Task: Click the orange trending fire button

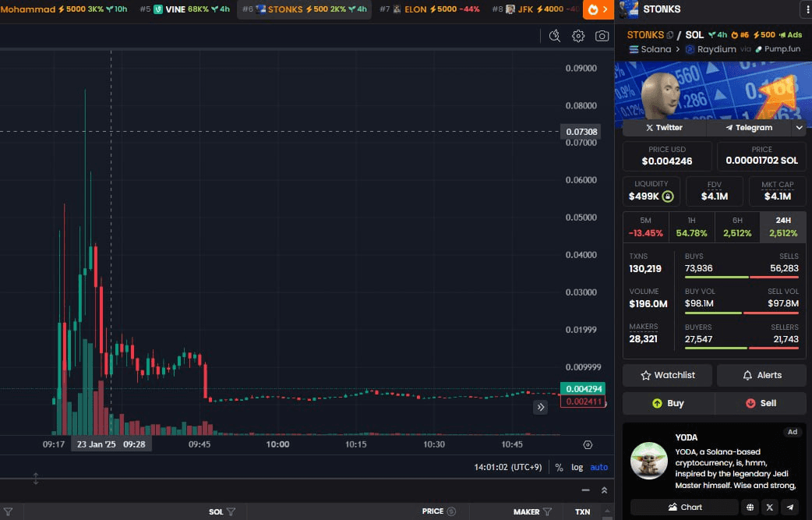Action: 598,9
